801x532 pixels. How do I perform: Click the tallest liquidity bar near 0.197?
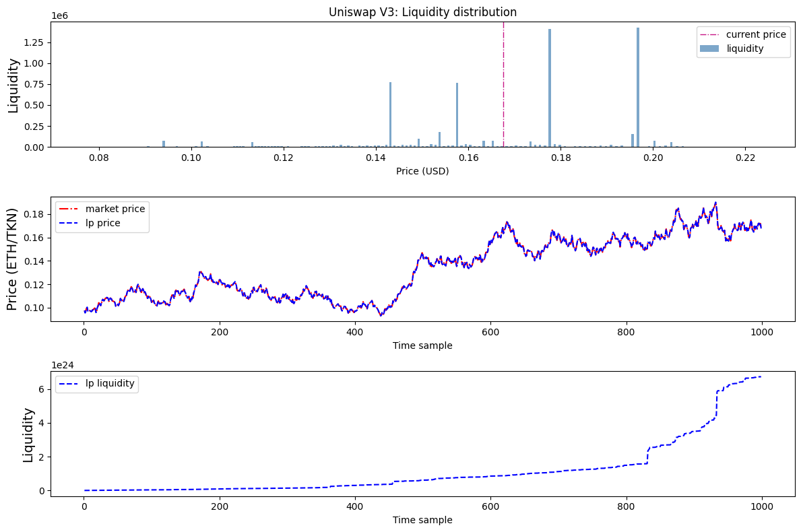click(638, 88)
